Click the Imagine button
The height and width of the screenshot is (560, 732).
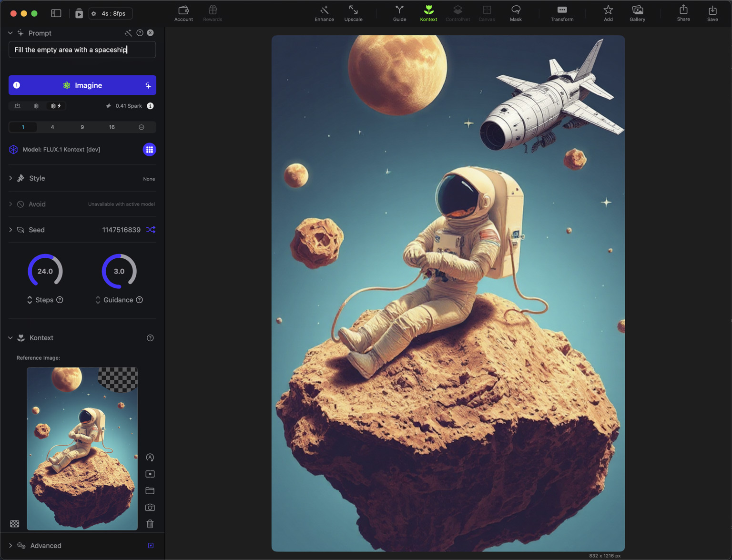82,85
